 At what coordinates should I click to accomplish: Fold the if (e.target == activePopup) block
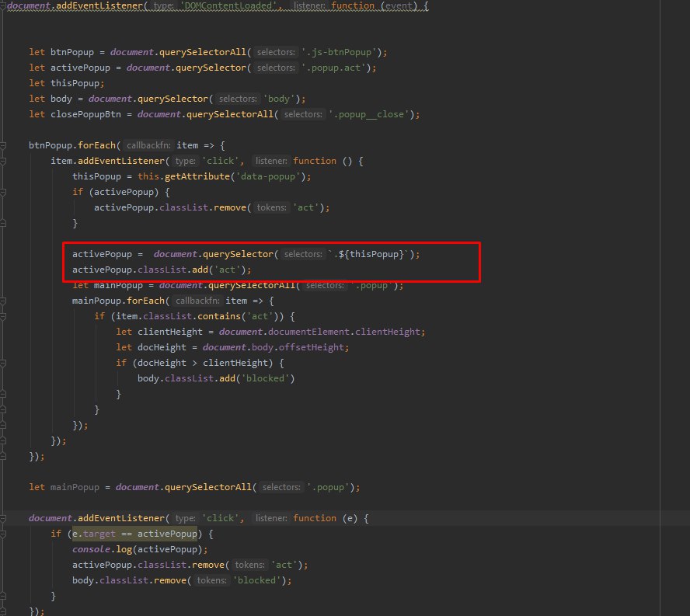coord(2,534)
